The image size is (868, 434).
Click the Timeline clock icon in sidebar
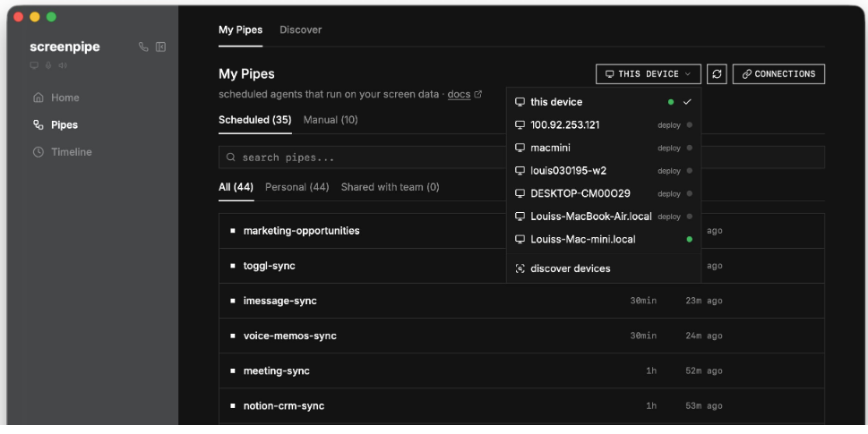tap(39, 152)
